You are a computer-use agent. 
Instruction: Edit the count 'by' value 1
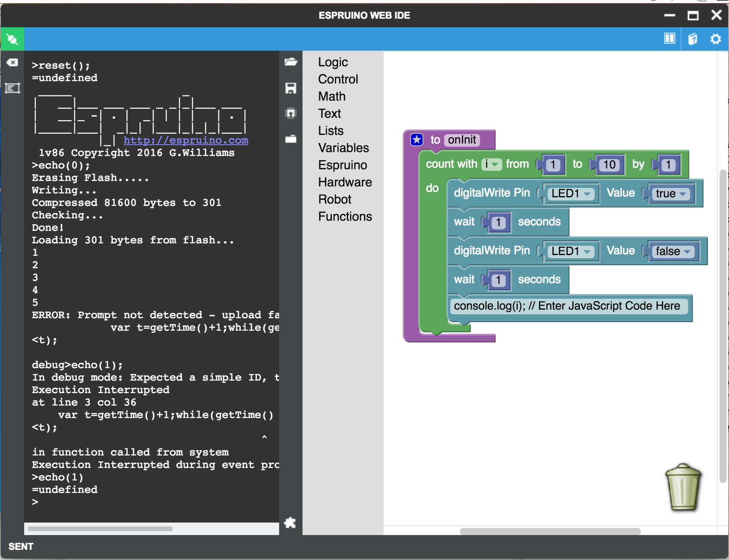pyautogui.click(x=668, y=165)
